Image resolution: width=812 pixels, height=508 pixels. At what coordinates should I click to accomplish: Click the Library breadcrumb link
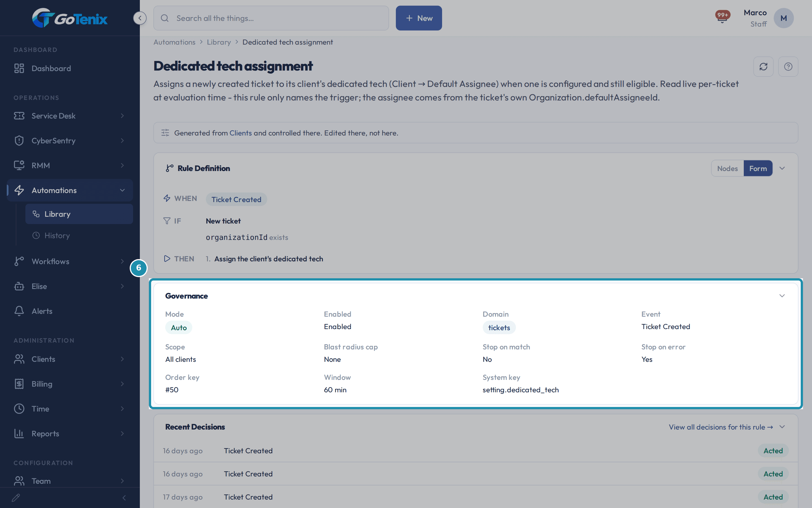[219, 42]
